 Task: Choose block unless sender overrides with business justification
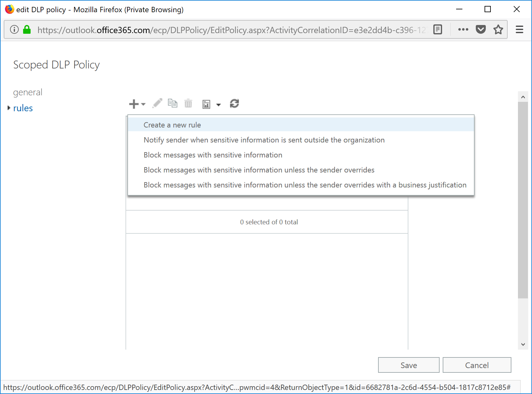[x=305, y=185]
